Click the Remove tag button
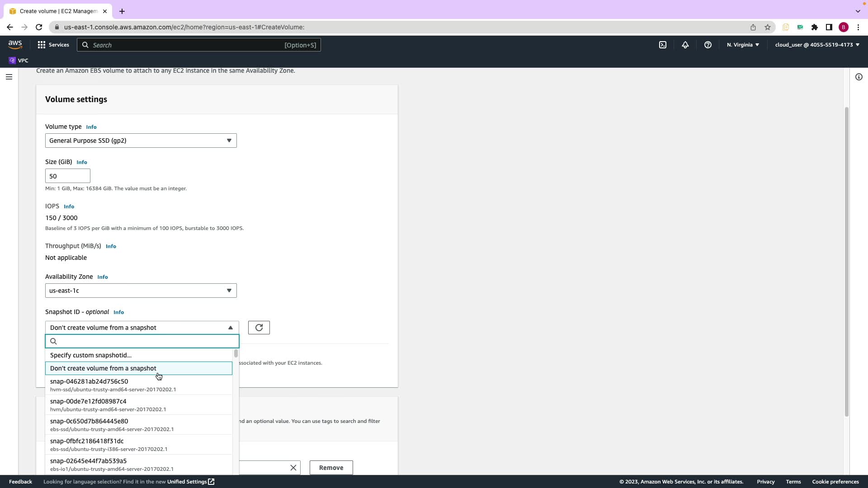868x488 pixels. click(331, 468)
